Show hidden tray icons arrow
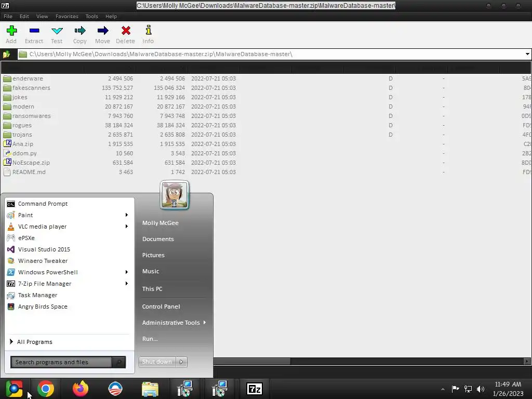 [443, 389]
